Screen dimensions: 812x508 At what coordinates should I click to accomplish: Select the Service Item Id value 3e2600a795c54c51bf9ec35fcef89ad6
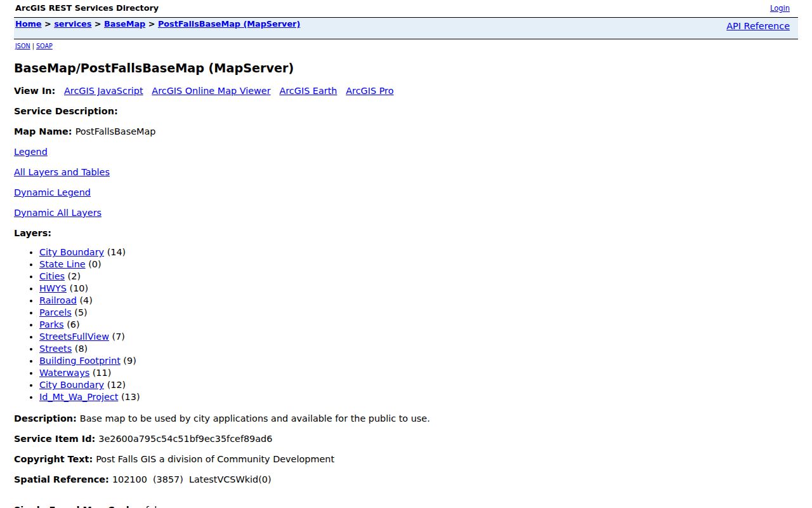[185, 439]
